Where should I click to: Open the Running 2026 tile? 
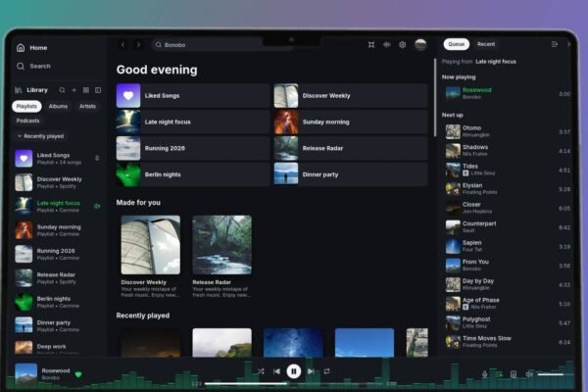pos(193,148)
